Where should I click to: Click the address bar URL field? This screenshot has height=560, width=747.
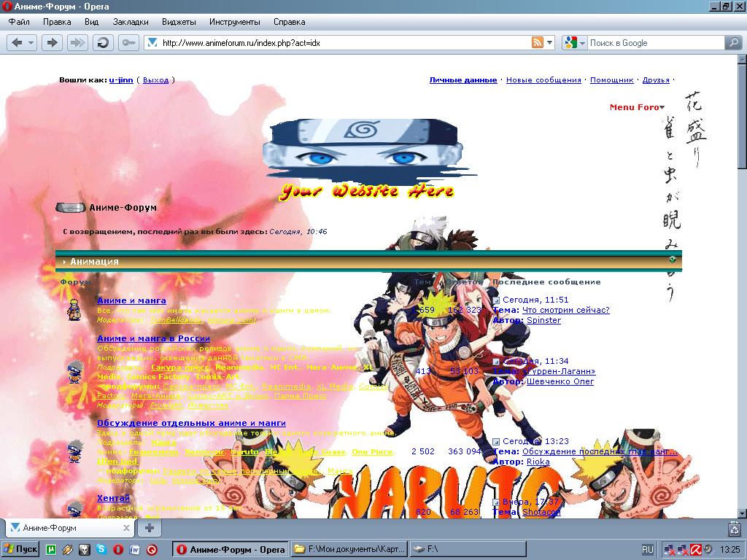tap(345, 43)
